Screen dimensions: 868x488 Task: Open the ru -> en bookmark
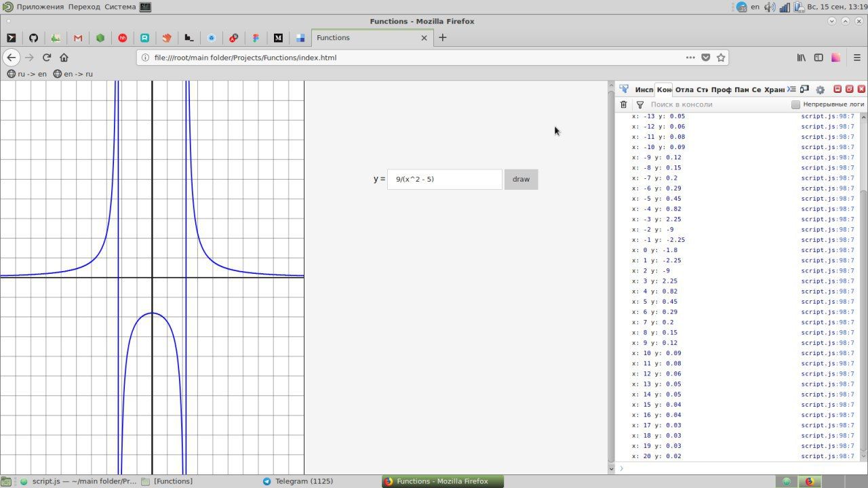pyautogui.click(x=27, y=74)
